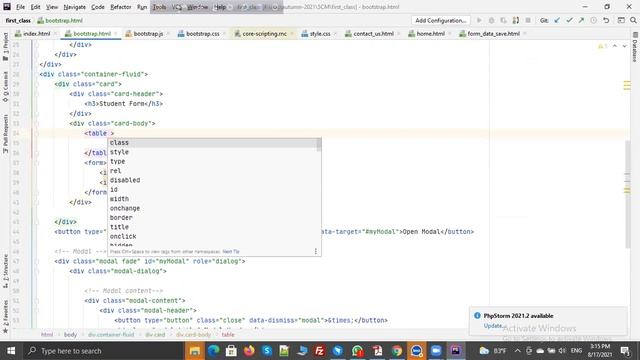Select 'onchange' attribute suggestion

tap(212, 208)
